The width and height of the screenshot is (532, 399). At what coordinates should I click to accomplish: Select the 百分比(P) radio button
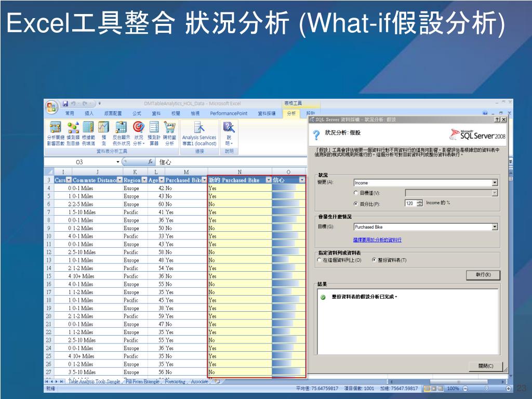355,204
